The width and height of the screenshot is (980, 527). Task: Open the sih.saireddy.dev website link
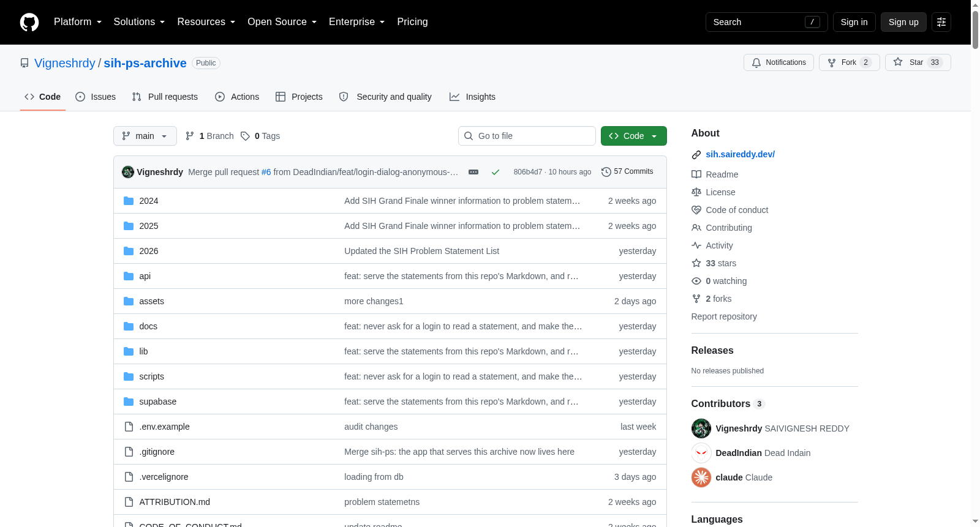pyautogui.click(x=741, y=154)
